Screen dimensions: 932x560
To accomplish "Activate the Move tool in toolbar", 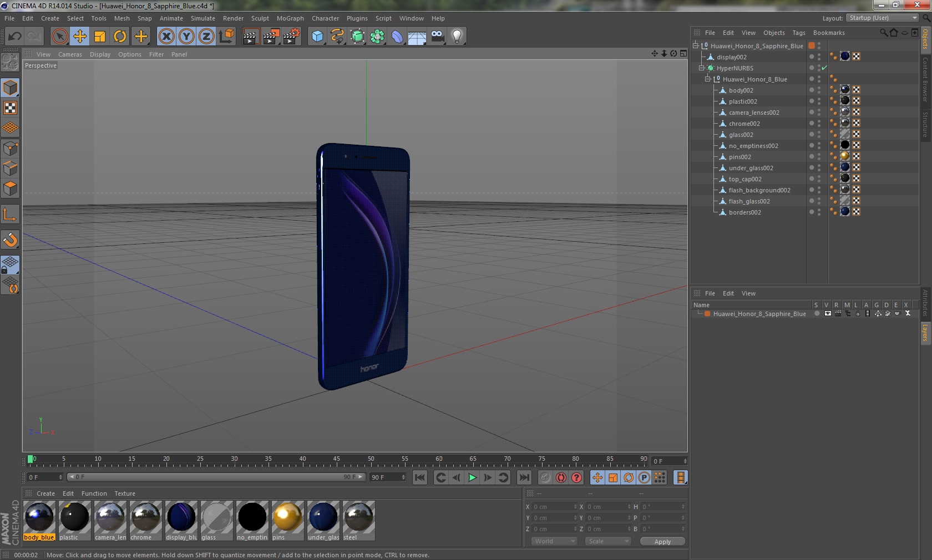I will [x=80, y=37].
